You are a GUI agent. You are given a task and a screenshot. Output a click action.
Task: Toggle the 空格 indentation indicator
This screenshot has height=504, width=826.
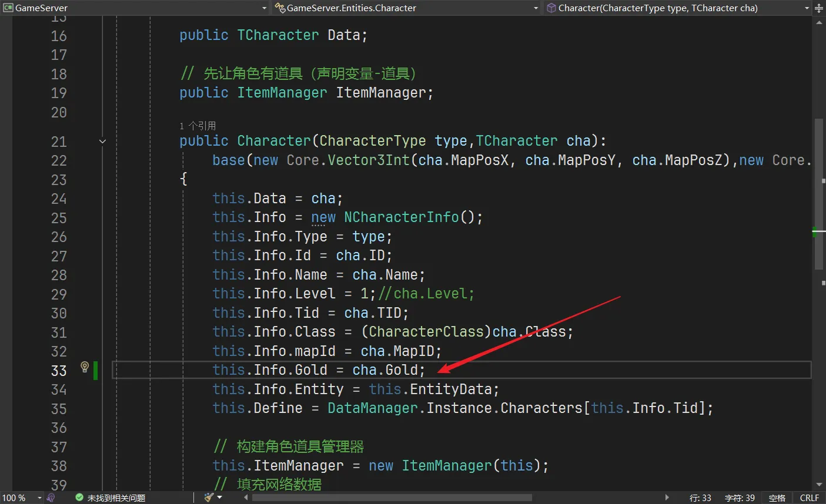click(777, 498)
